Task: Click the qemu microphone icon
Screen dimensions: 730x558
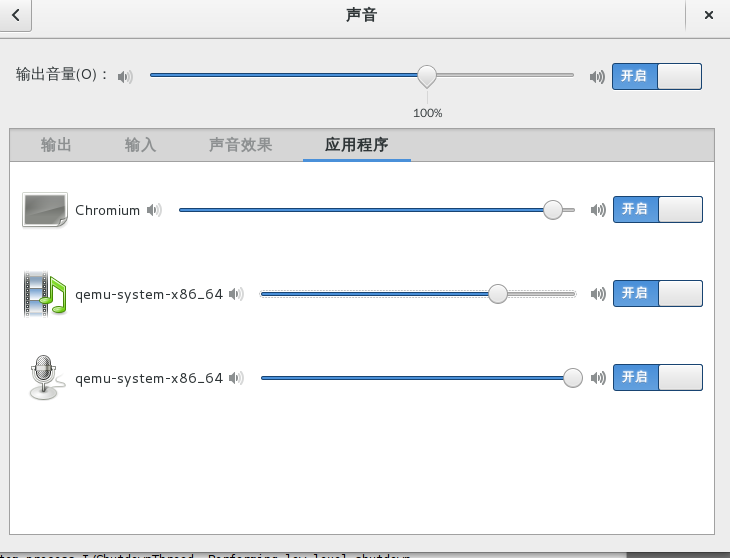Action: pos(43,378)
